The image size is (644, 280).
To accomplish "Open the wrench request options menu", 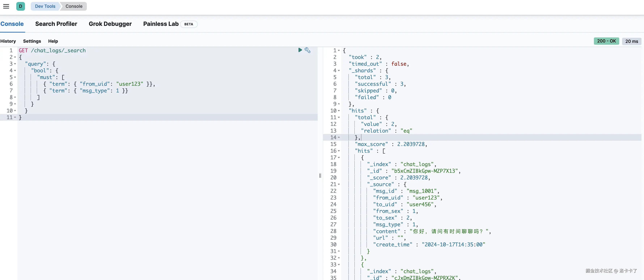I will click(x=308, y=50).
